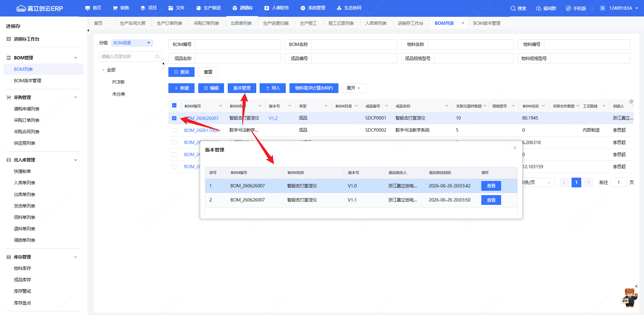Close the 版本管理 dialog with the X
644x315 pixels.
click(x=515, y=148)
